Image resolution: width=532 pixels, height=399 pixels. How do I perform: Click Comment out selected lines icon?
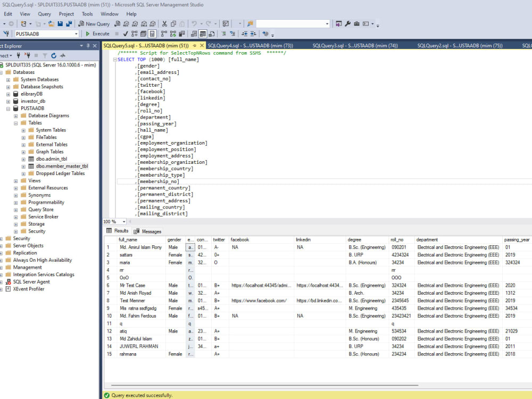pos(223,34)
